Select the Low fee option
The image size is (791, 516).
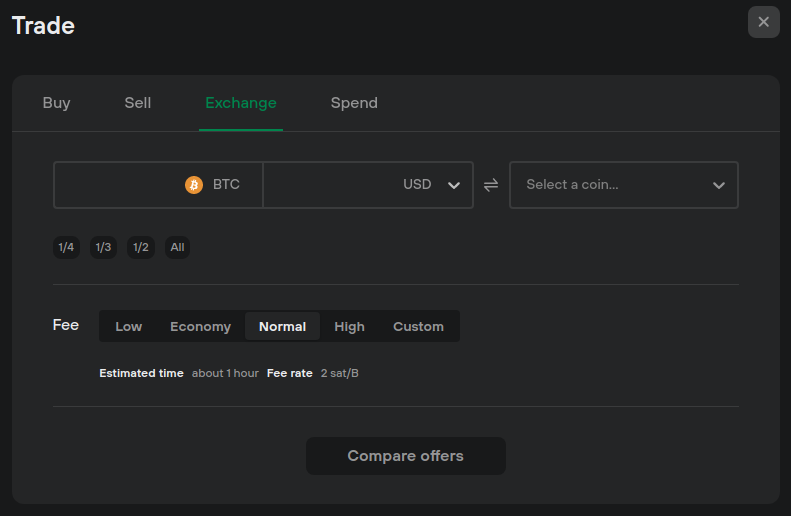(129, 326)
